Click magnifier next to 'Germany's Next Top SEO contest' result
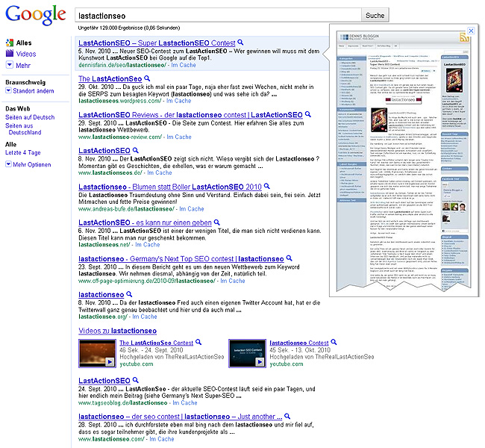Viewport: 485px width, 448px height. click(x=290, y=258)
